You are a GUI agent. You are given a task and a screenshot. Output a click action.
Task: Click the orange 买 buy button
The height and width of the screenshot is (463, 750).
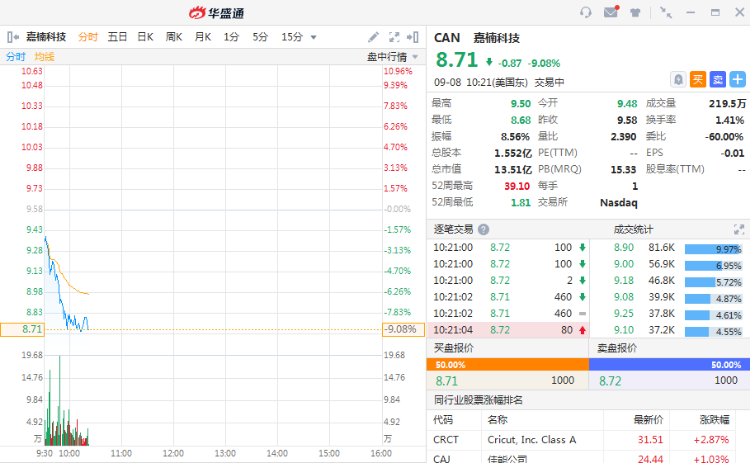point(697,79)
